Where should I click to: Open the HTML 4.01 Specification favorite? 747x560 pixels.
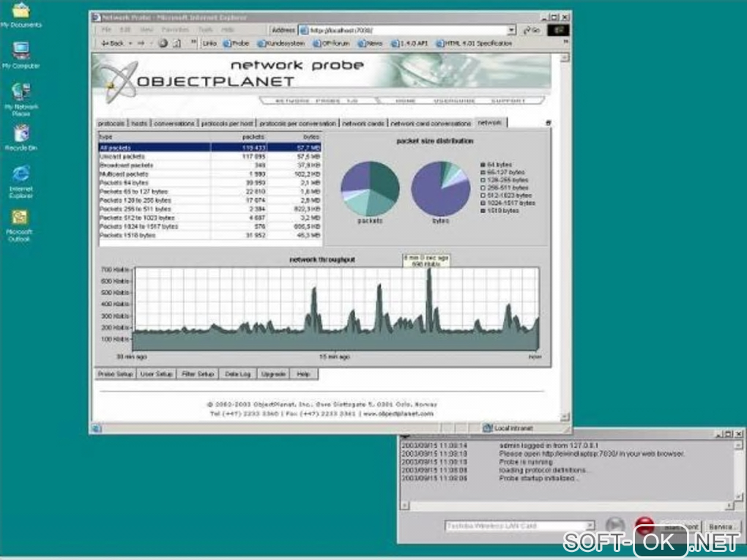[x=474, y=43]
